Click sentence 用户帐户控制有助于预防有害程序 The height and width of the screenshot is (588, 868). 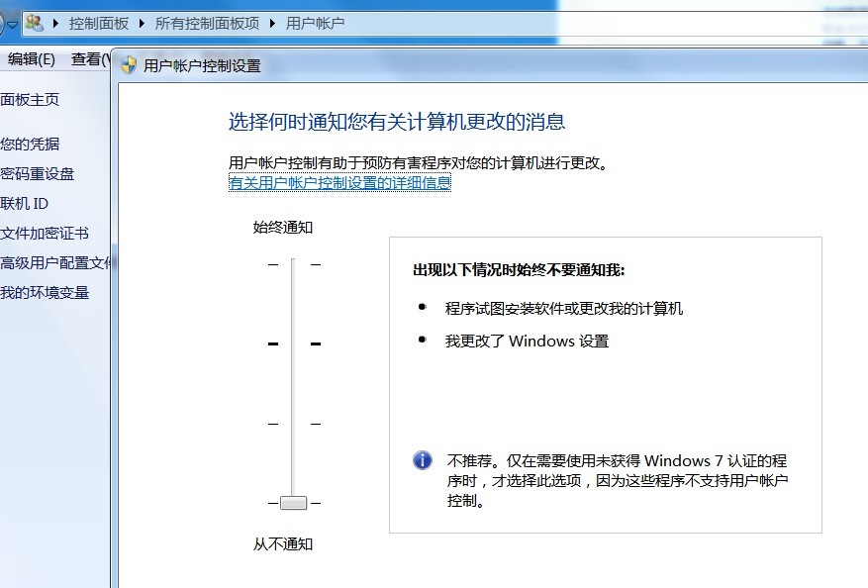point(418,162)
